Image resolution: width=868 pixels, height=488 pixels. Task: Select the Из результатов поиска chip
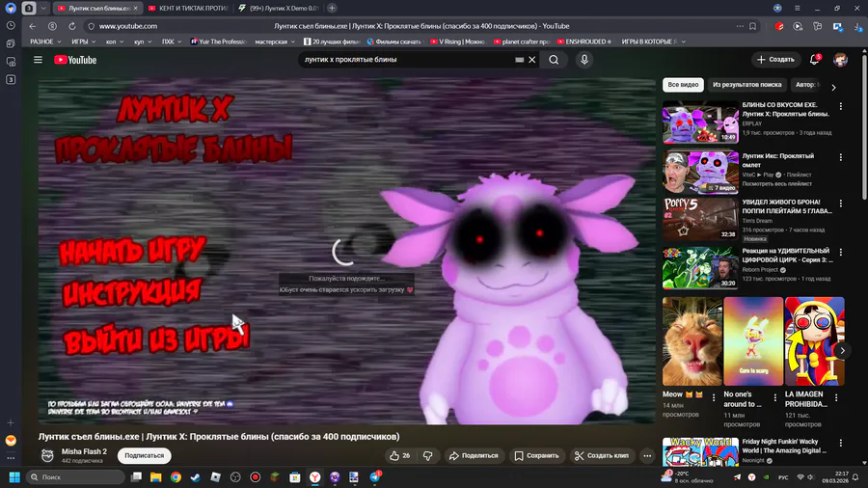pyautogui.click(x=746, y=85)
